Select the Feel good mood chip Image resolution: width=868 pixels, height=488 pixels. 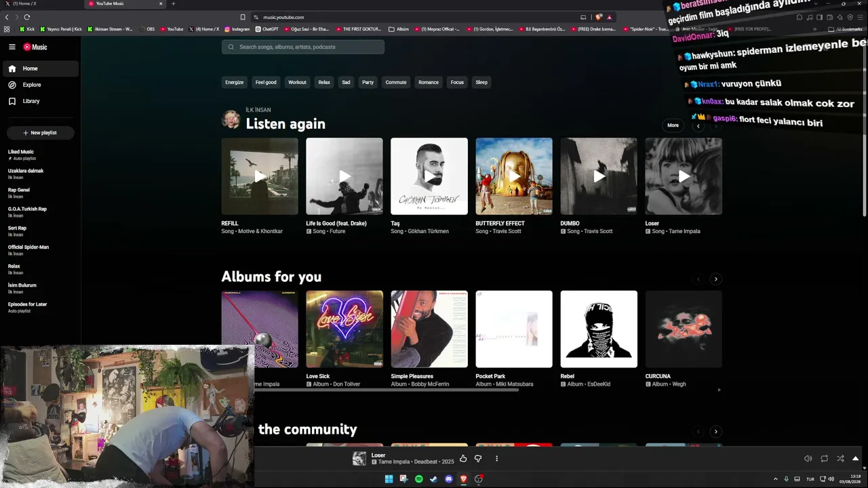pos(266,82)
